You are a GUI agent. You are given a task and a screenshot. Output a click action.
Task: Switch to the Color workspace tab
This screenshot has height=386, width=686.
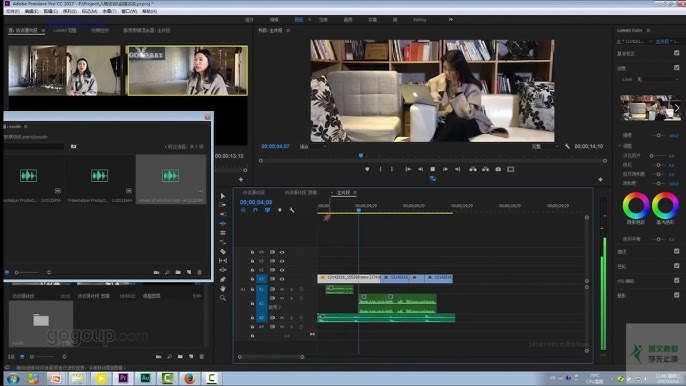[298, 20]
